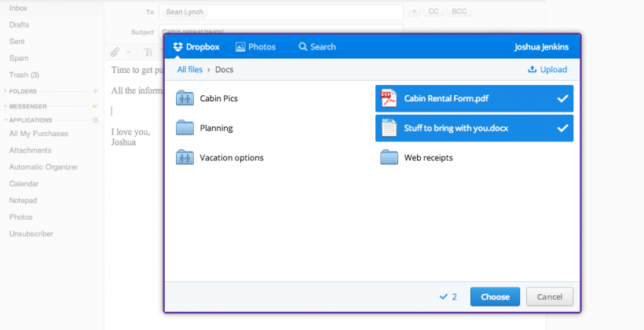Go back to All files breadcrumb

coord(190,69)
